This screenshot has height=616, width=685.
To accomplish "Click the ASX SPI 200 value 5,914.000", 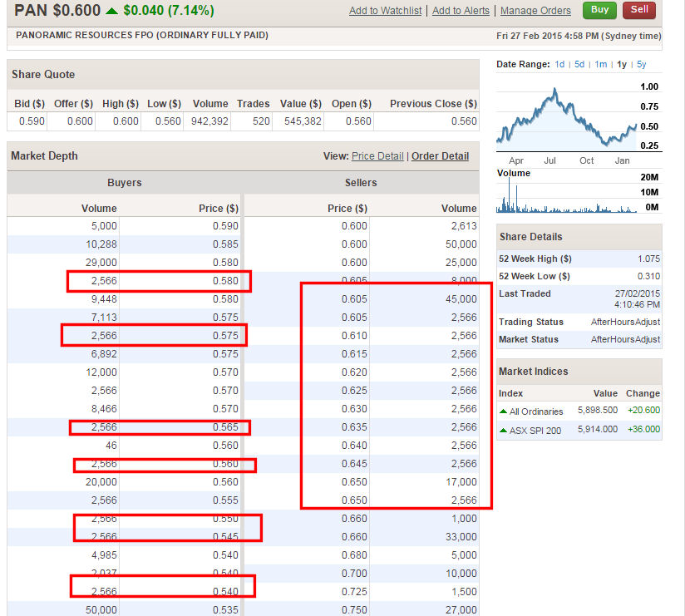I will [598, 430].
